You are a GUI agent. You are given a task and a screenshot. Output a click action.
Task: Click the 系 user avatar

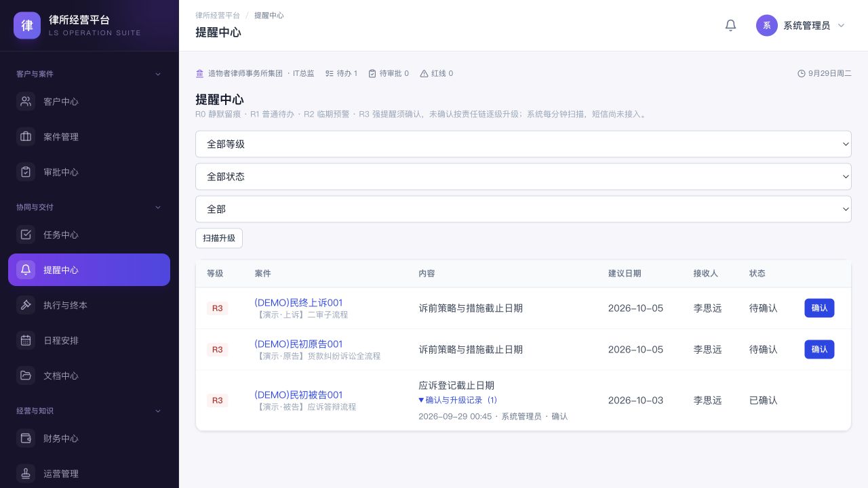(767, 26)
